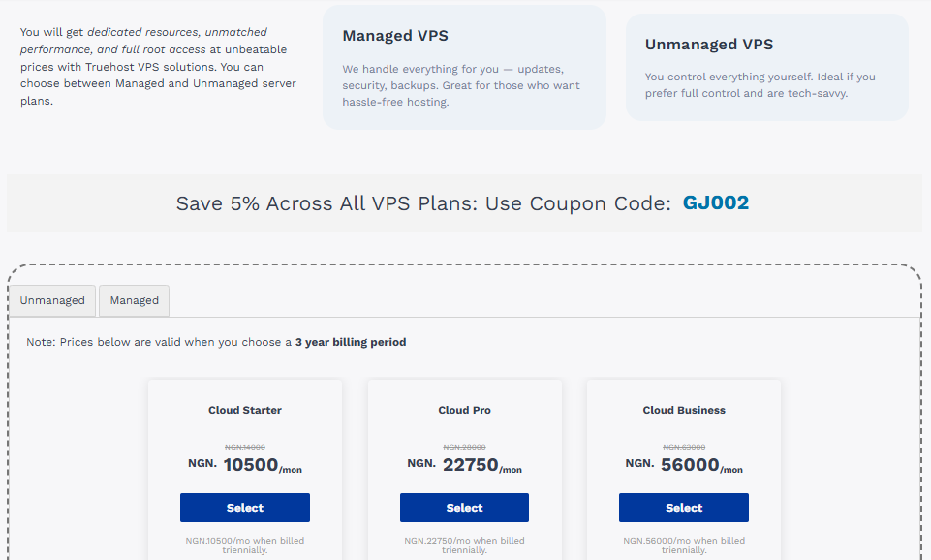Switch to the Managed tab
Screen dimensions: 931x560
pyautogui.click(x=134, y=300)
